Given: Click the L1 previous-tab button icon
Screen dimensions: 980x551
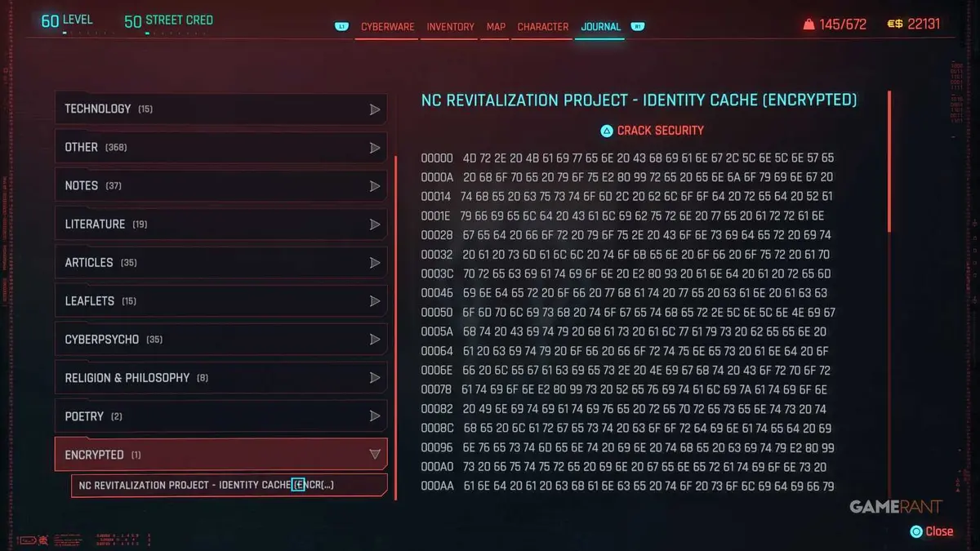Looking at the screenshot, I should 341,27.
